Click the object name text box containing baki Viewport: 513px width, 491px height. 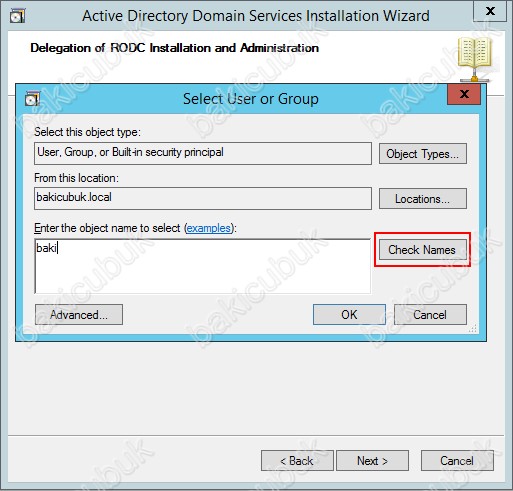pos(203,266)
